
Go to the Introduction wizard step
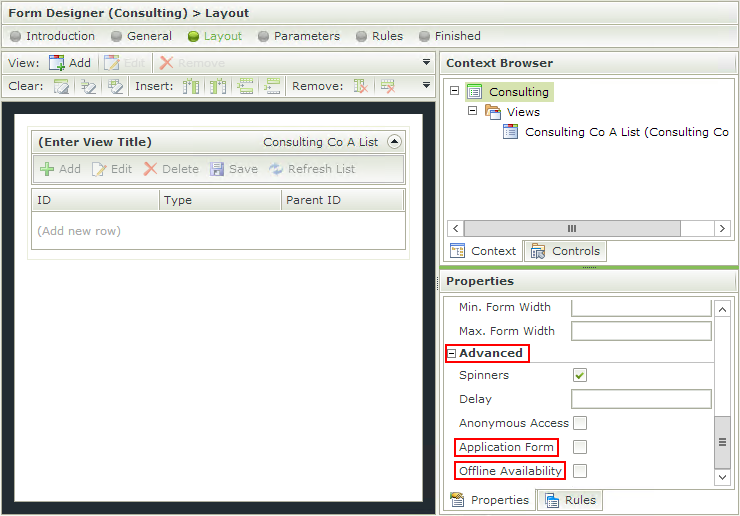[52, 36]
